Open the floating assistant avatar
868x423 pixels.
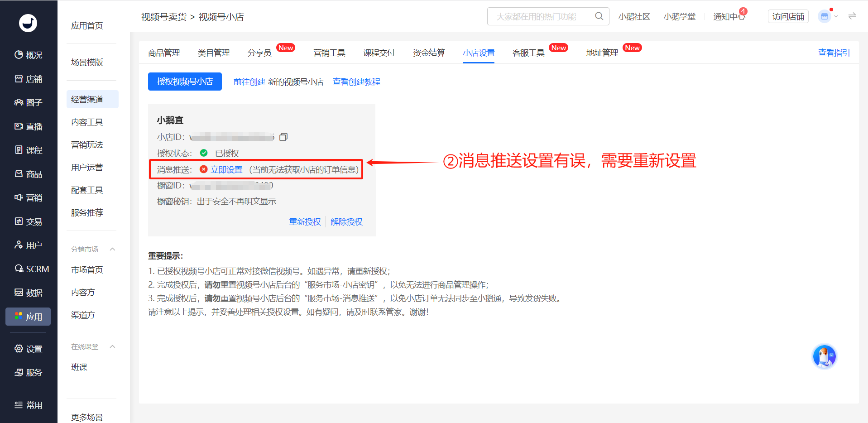(824, 356)
